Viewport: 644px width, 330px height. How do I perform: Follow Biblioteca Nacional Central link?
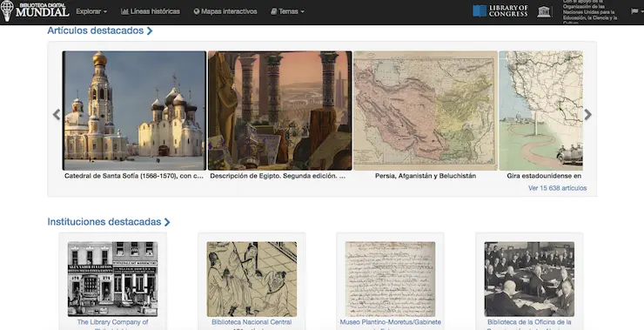coord(252,322)
